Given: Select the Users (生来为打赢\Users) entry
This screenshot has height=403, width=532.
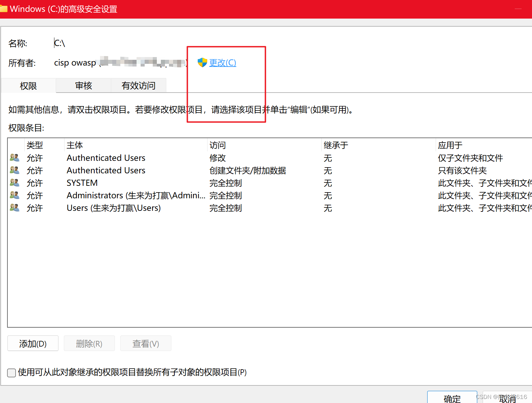Looking at the screenshot, I should point(114,208).
